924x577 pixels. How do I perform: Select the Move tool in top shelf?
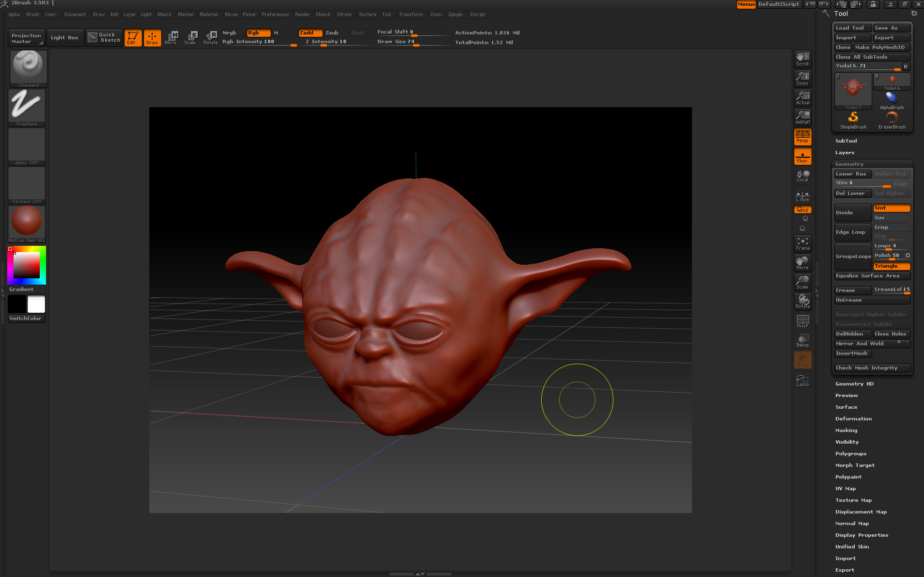pyautogui.click(x=171, y=38)
